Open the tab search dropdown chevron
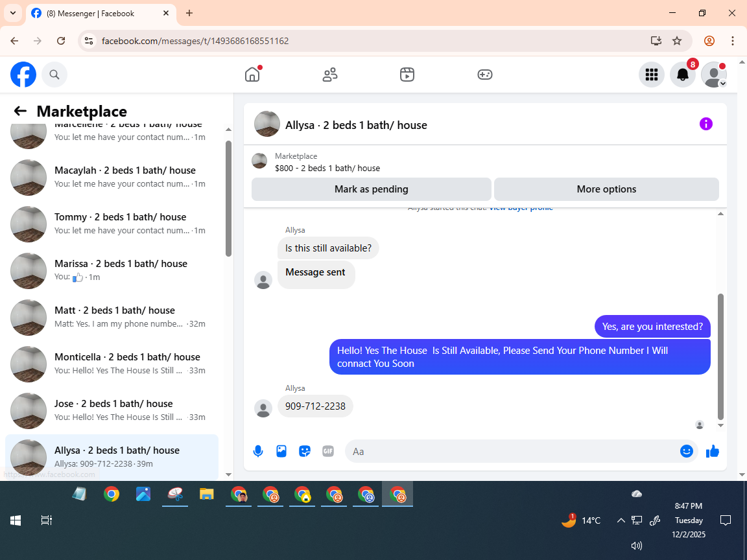 [x=13, y=13]
